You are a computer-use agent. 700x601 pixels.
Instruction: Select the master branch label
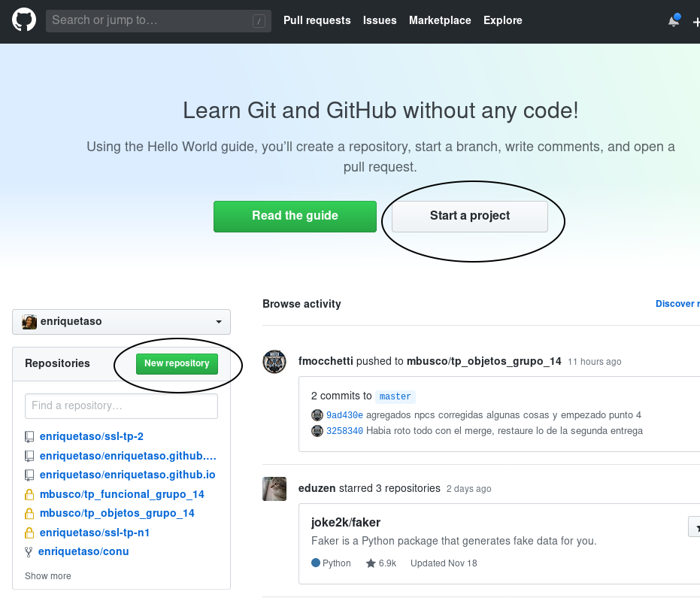pyautogui.click(x=395, y=396)
